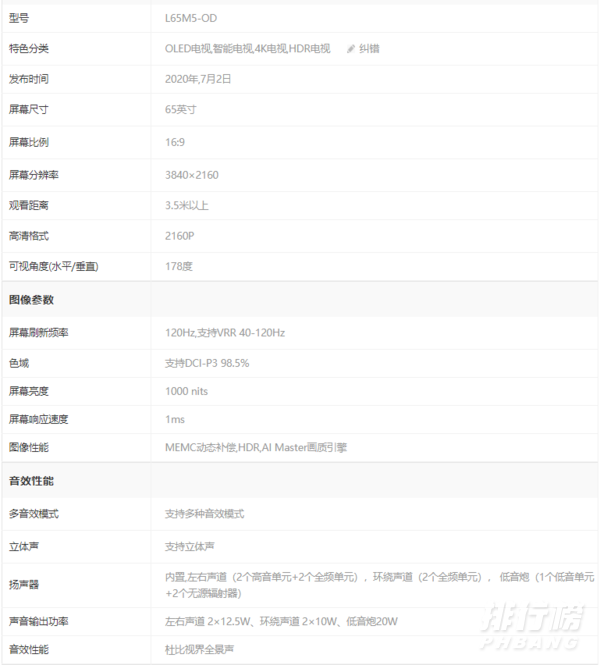Screen dimensions: 600x665
Task: Click the bottom 音效性能 row label
Action: 29,649
